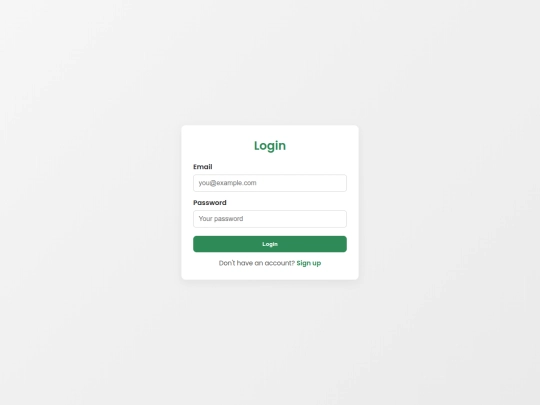Click the Email input field
Viewport: 540px width, 405px height.
point(270,183)
